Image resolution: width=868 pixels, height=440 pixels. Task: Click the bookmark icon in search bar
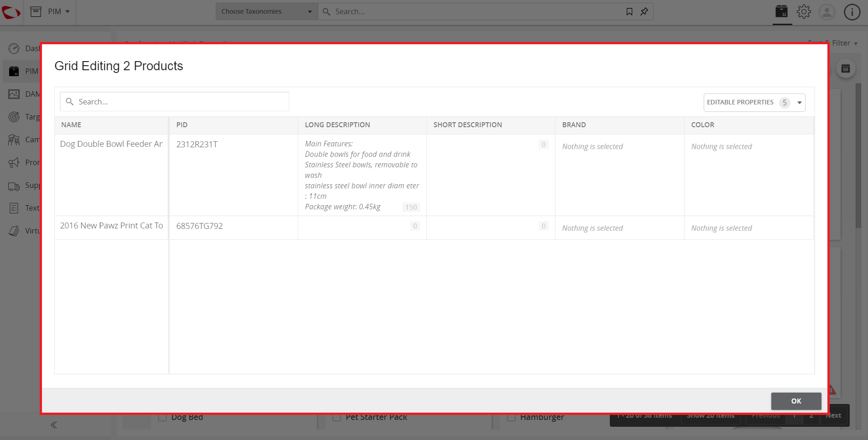pyautogui.click(x=629, y=11)
